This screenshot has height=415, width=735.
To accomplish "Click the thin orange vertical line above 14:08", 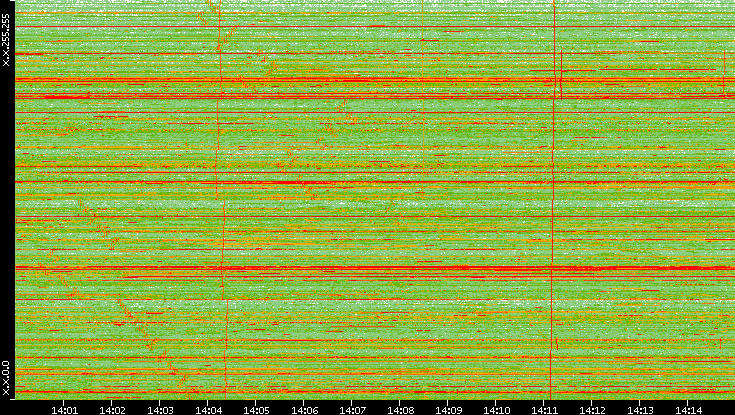I will 423,40.
